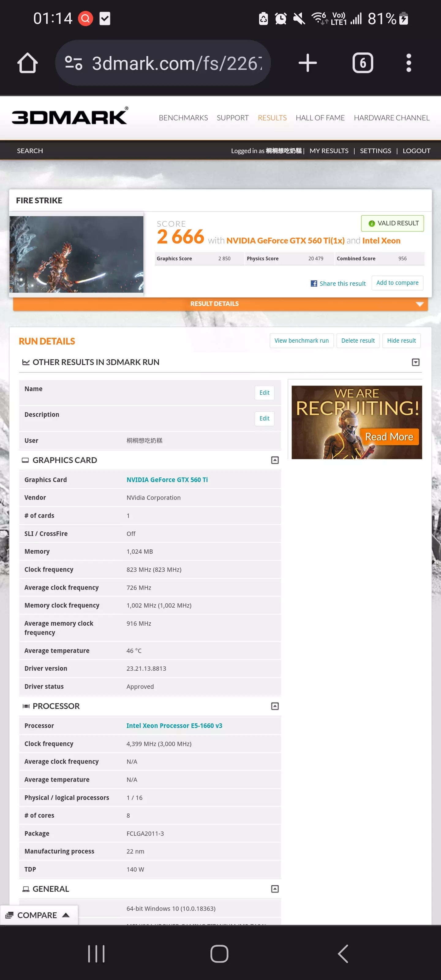Image resolution: width=441 pixels, height=980 pixels.
Task: Edit the result Description
Action: point(264,418)
